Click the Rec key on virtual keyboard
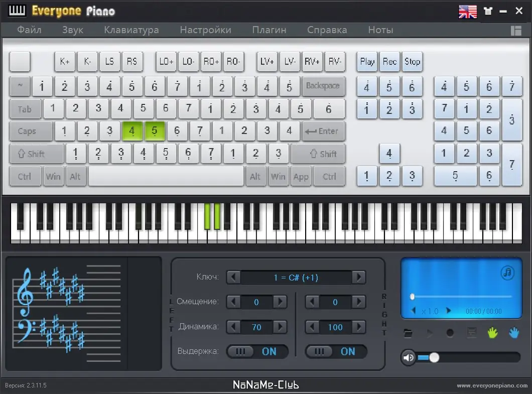Viewport: 532px width, 394px height. pos(389,62)
